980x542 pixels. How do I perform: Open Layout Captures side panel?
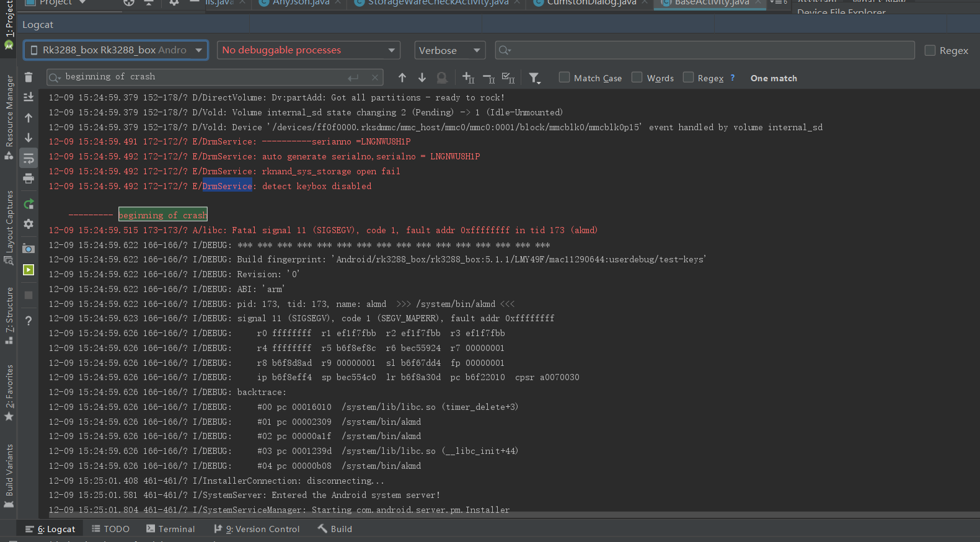coord(9,227)
